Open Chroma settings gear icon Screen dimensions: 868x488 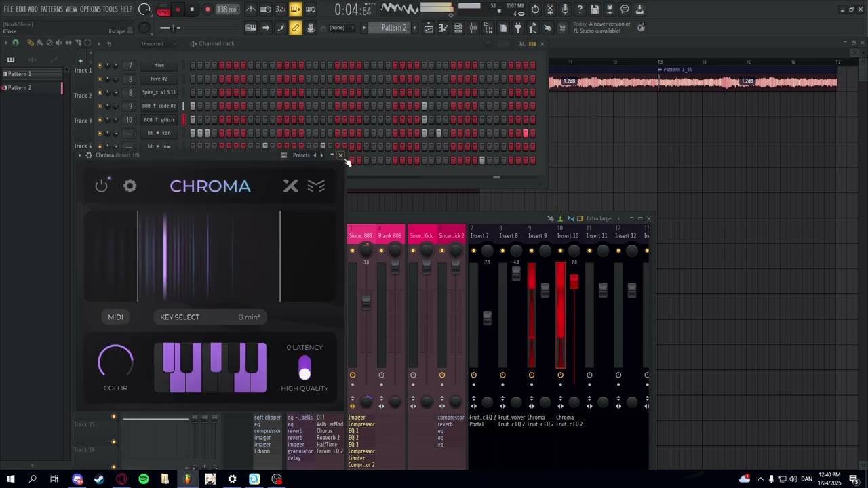pyautogui.click(x=130, y=186)
